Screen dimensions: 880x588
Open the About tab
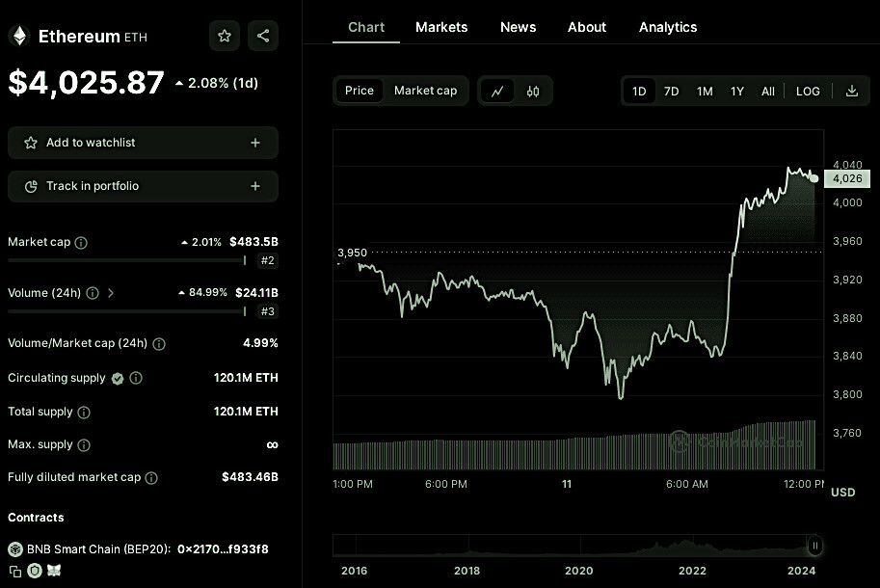pos(586,27)
